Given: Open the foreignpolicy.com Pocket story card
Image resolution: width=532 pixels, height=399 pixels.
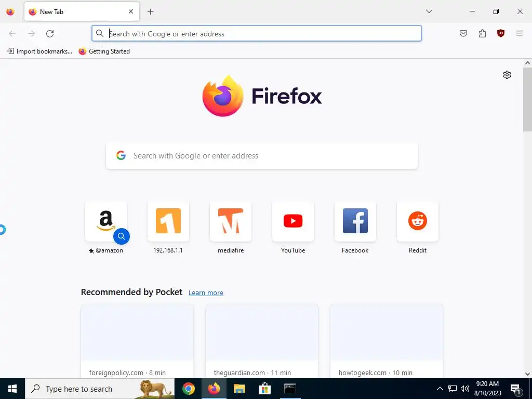Looking at the screenshot, I should tap(137, 341).
